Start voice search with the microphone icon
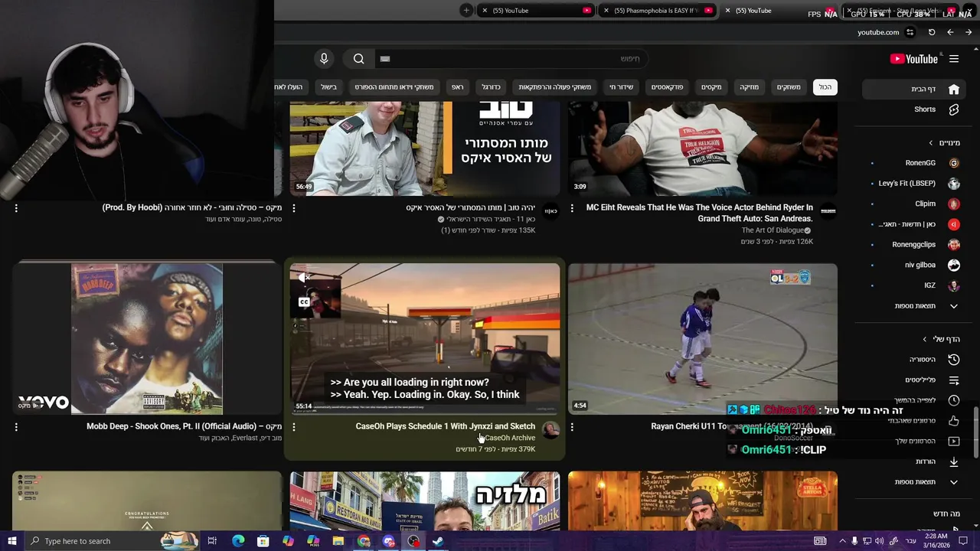The image size is (980, 551). point(324,59)
